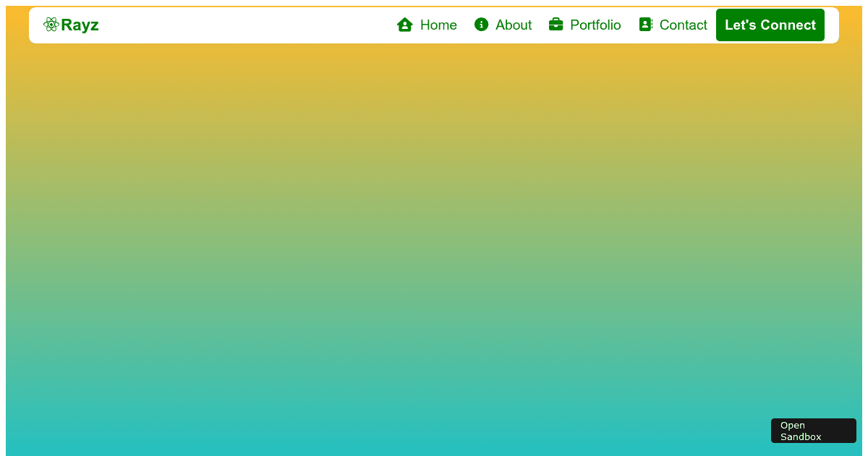The image size is (868, 456).
Task: Click the white navbar's rounded left edge
Action: tap(35, 25)
